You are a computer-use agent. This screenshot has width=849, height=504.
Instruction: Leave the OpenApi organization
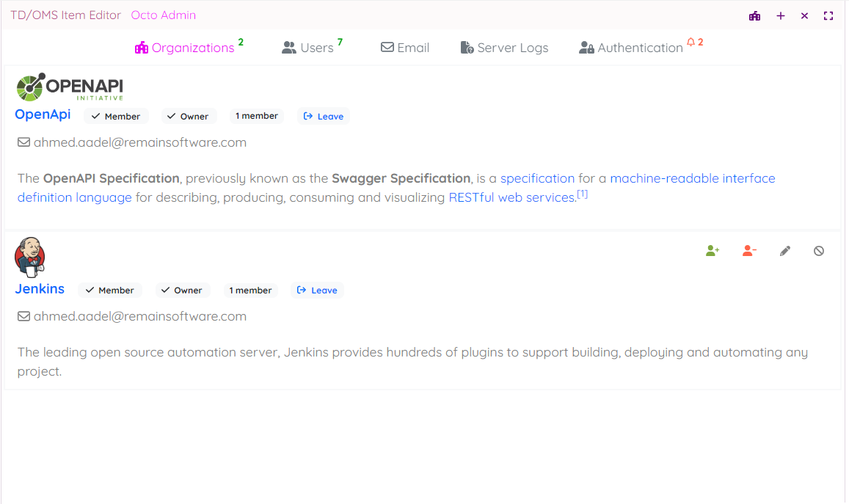(x=324, y=116)
